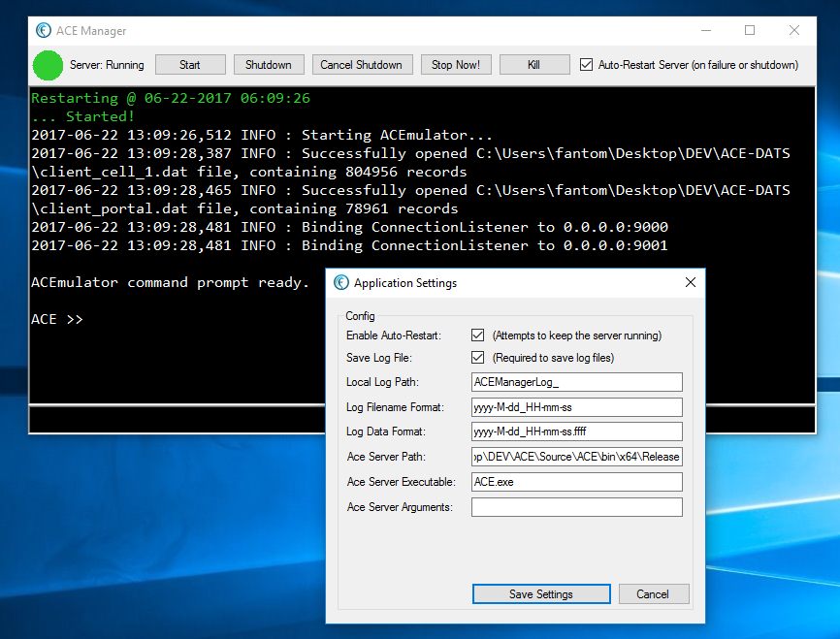Screen dimensions: 840x639
Task: Click 'ACEmulator command prompt ready.' line
Action: [171, 282]
